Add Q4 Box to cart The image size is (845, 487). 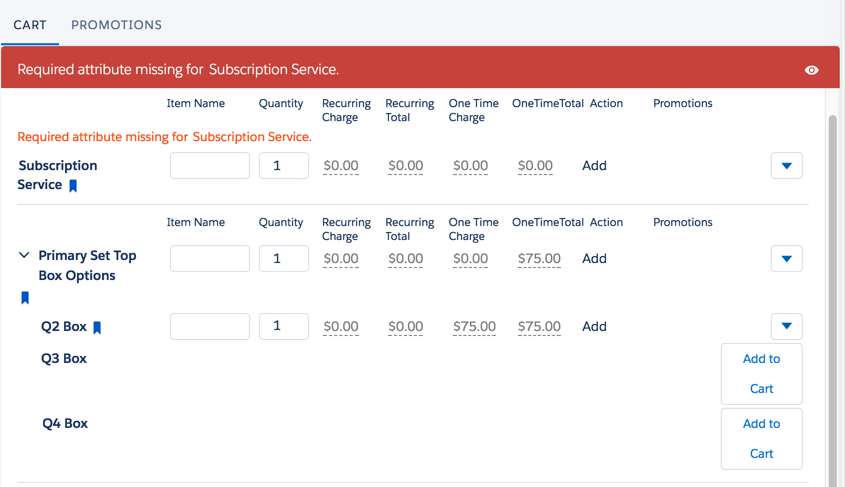coord(761,439)
